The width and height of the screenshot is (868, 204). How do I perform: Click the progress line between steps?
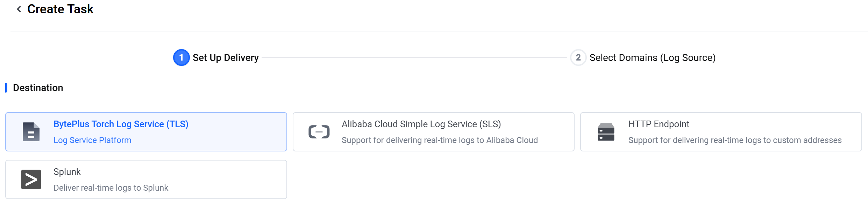[x=414, y=57]
